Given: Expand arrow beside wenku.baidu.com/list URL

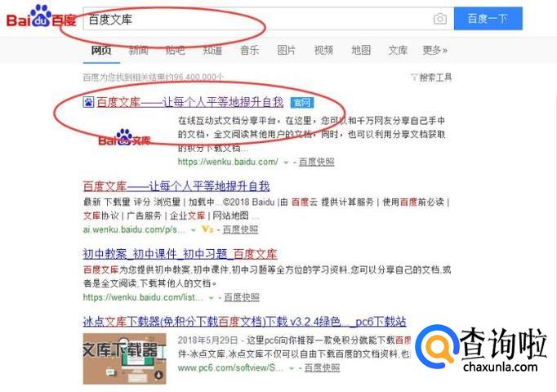Looking at the screenshot, I should (x=211, y=297).
